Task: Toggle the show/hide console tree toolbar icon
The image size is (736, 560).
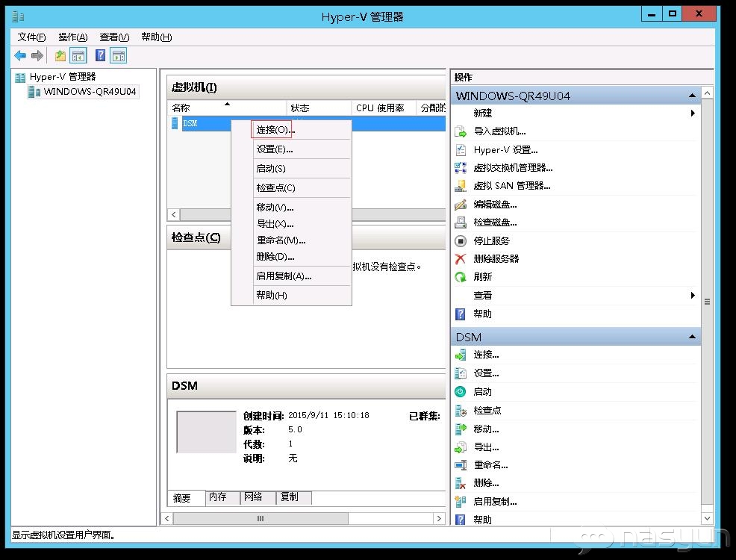Action: point(78,56)
